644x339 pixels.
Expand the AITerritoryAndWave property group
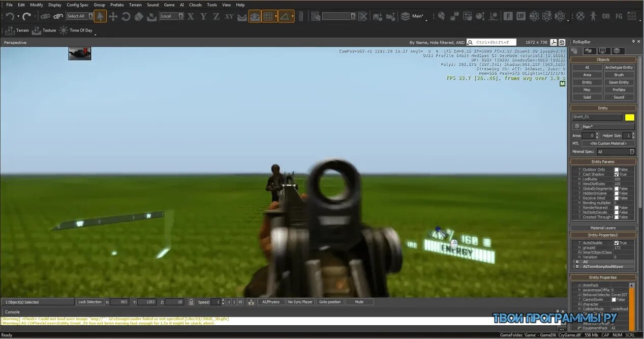pyautogui.click(x=577, y=267)
